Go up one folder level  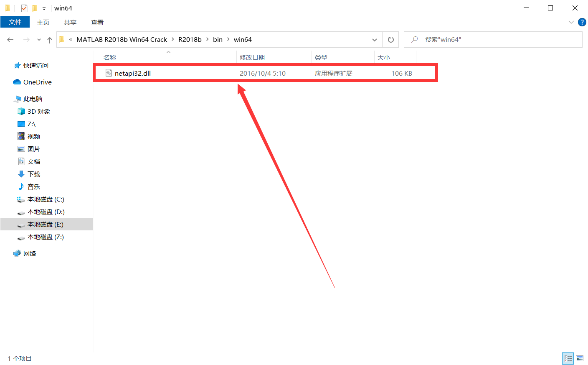50,40
